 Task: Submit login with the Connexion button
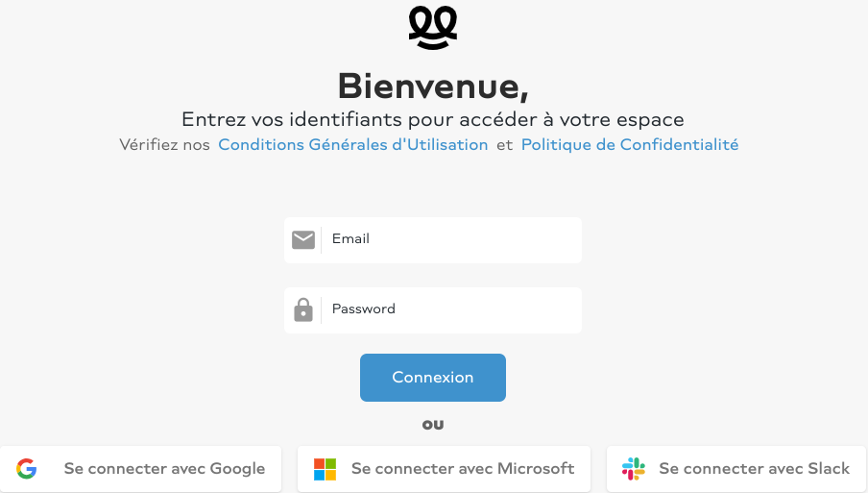coord(433,378)
